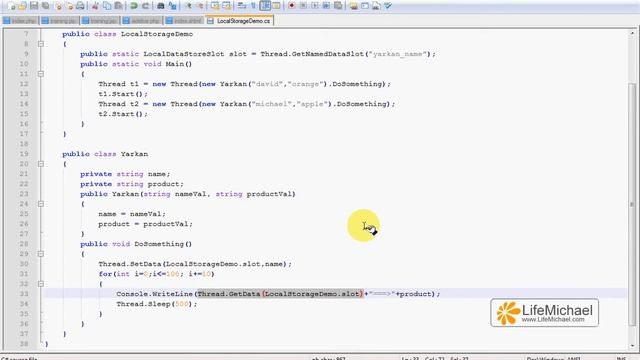
Task: Open Find with the binoculars icon
Action: (x=160, y=6)
